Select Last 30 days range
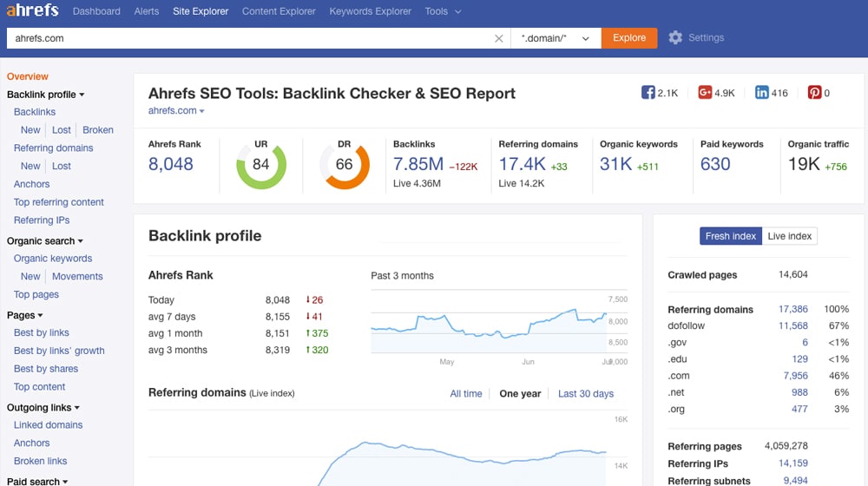868x486 pixels. [586, 393]
